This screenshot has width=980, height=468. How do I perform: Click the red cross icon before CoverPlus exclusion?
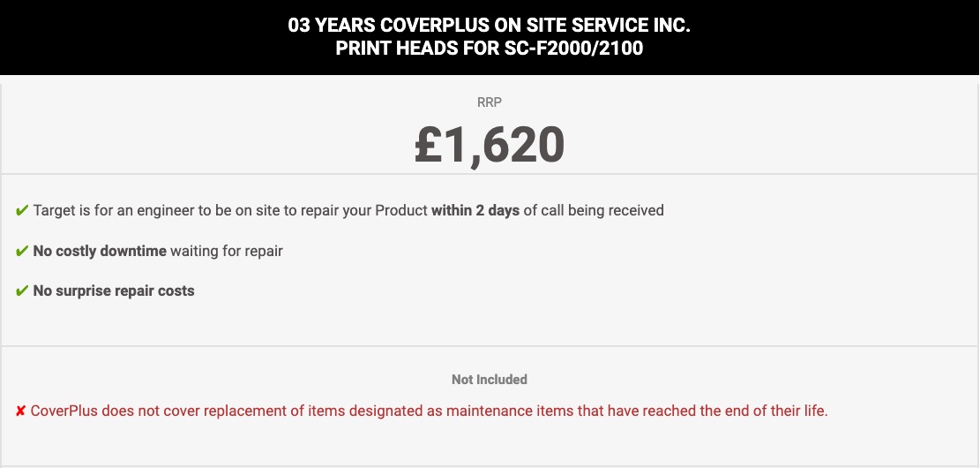(20, 411)
